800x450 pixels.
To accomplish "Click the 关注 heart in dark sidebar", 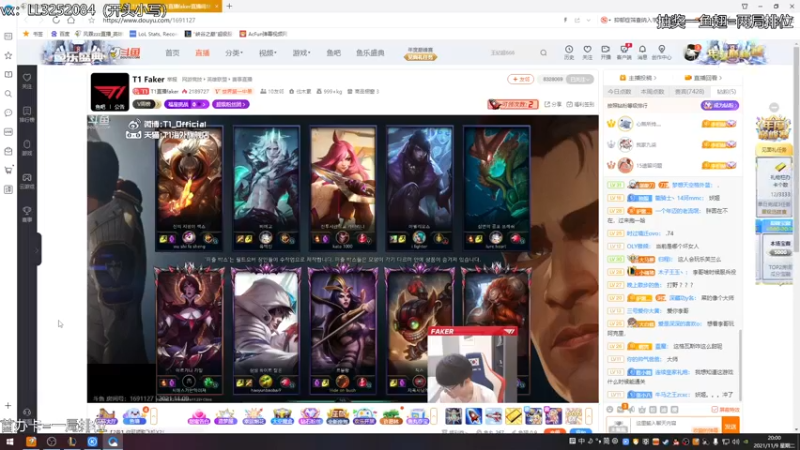I will click(x=27, y=80).
